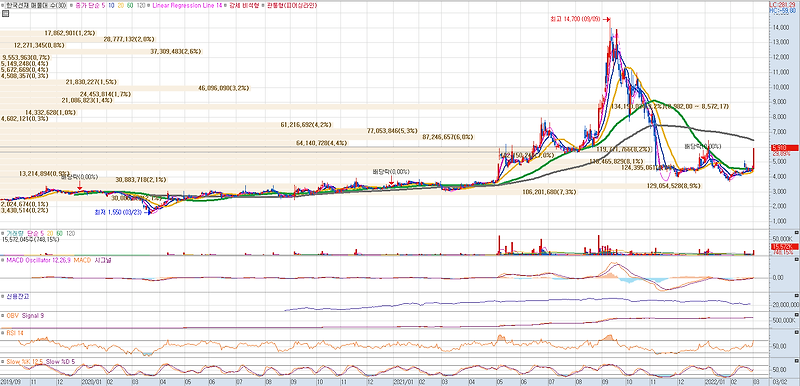This screenshot has height=386, width=800.
Task: Click the Signal 9 label in OBV pane
Action: coord(32,316)
